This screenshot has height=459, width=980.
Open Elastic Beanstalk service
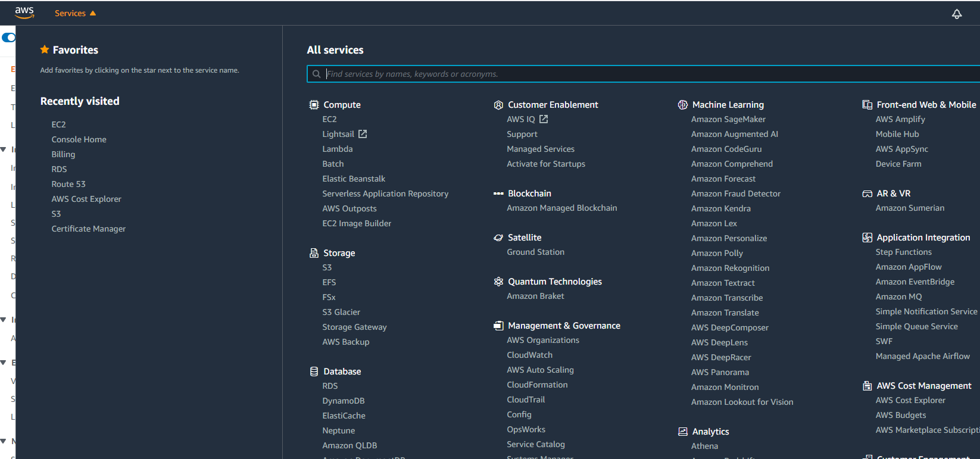[x=354, y=179]
